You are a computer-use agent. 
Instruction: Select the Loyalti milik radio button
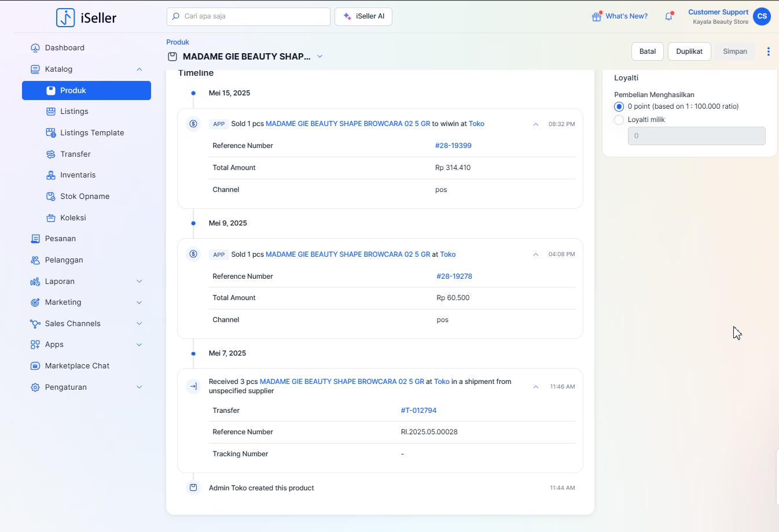click(619, 120)
